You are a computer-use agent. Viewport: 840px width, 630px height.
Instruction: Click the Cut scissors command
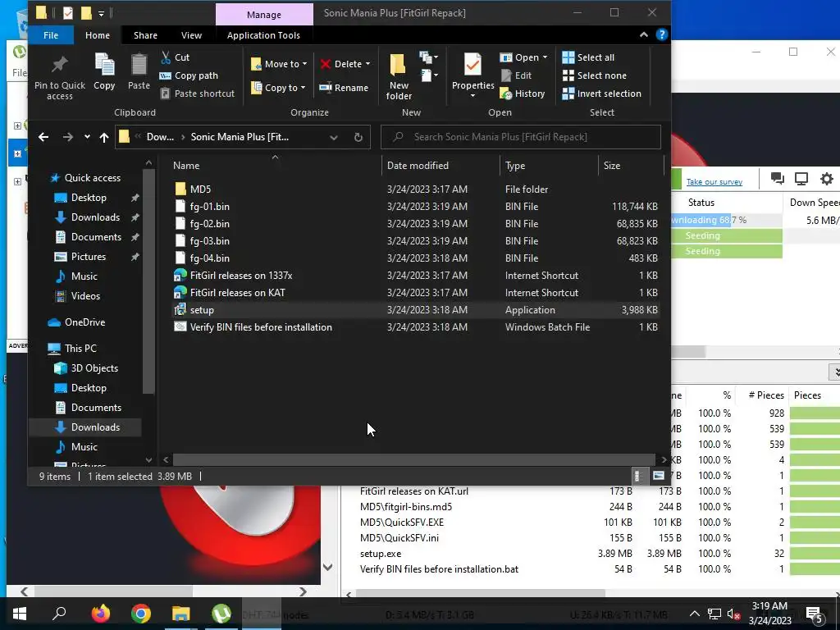click(x=175, y=57)
